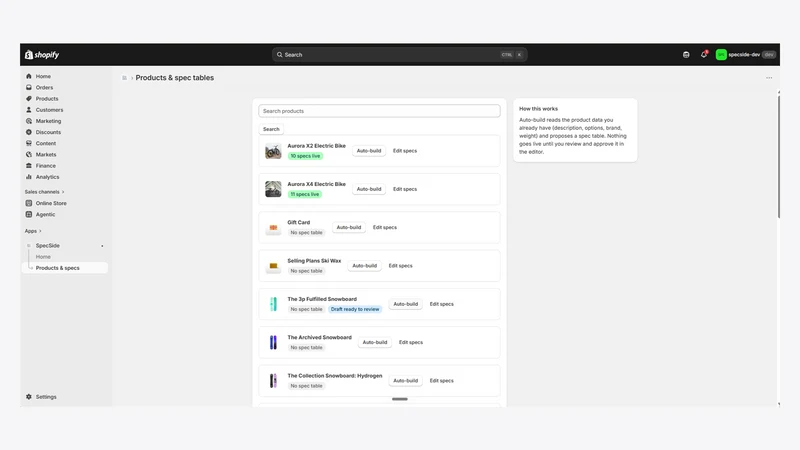The image size is (800, 450).
Task: Click the Agentic channel icon
Action: (x=29, y=214)
